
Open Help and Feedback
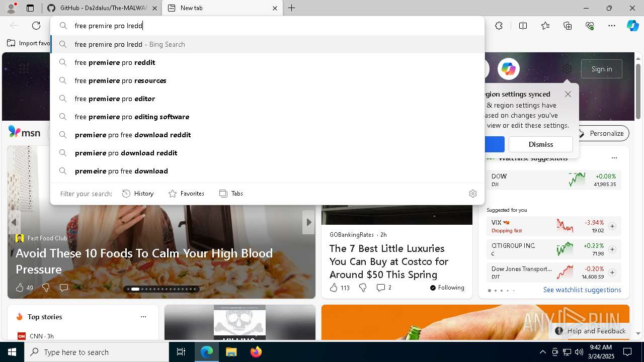pyautogui.click(x=591, y=331)
